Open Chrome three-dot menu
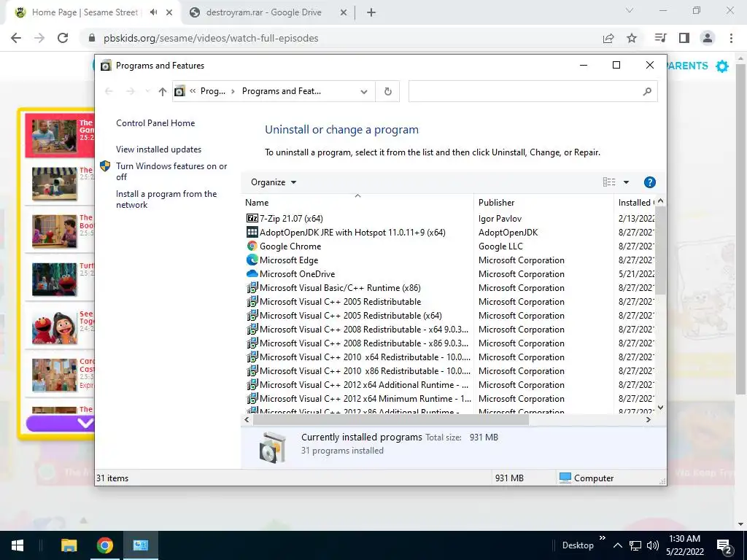The image size is (747, 560). coord(731,38)
